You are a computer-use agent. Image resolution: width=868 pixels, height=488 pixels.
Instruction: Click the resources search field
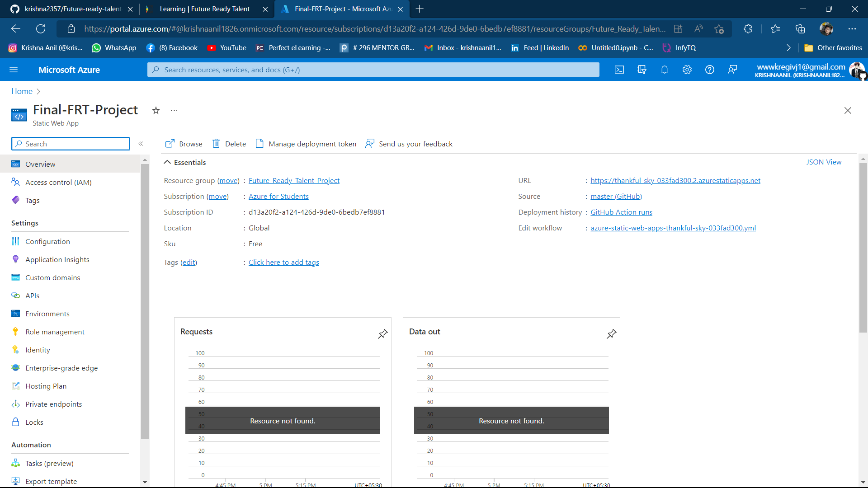coord(373,70)
